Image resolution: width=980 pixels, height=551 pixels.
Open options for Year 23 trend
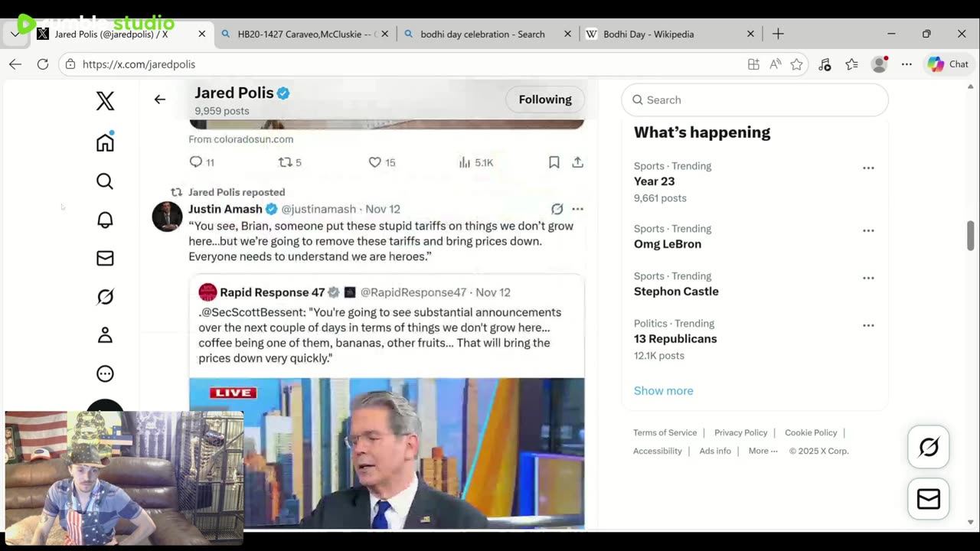pyautogui.click(x=868, y=168)
